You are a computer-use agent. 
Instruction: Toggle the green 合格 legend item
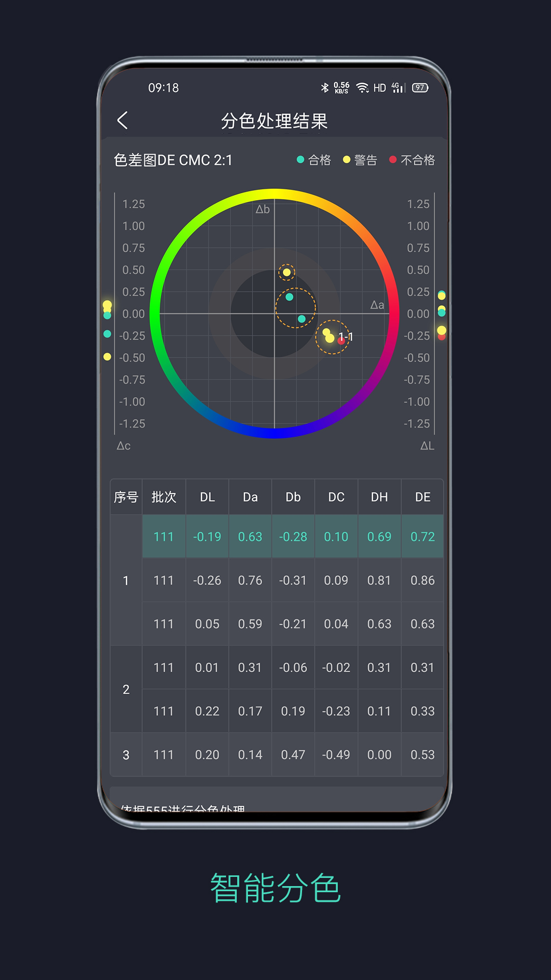coord(314,160)
